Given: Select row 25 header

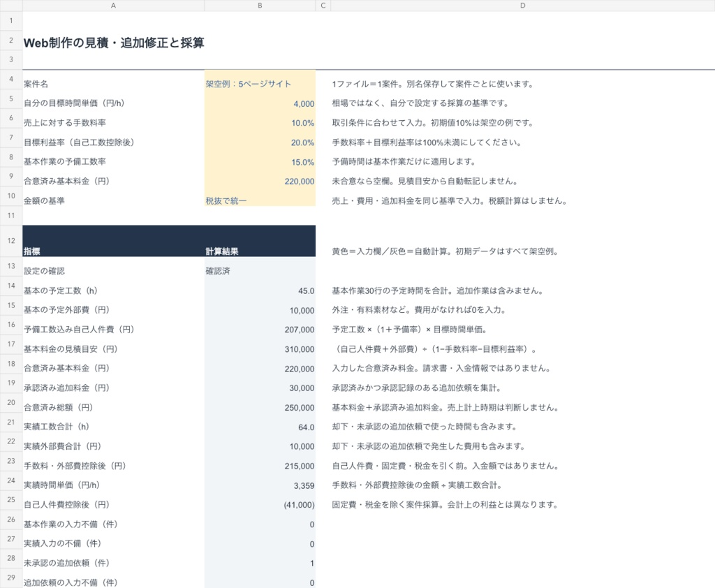Looking at the screenshot, I should point(11,499).
